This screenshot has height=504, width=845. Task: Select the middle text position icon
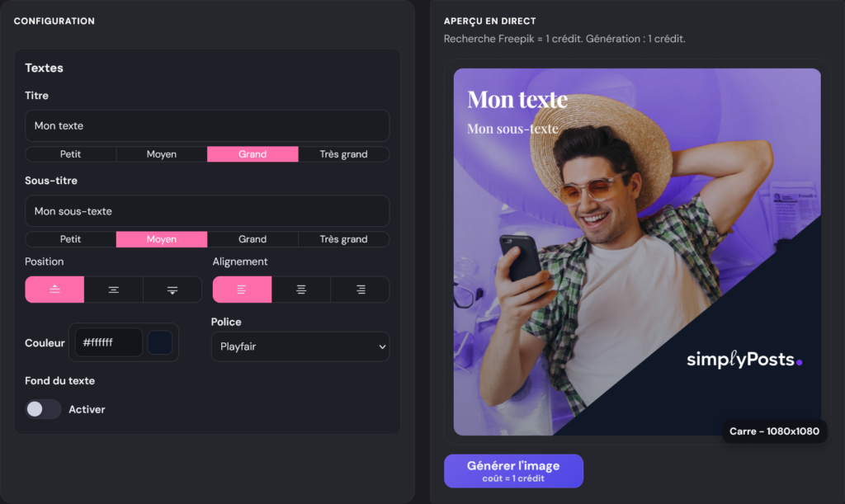coord(114,290)
